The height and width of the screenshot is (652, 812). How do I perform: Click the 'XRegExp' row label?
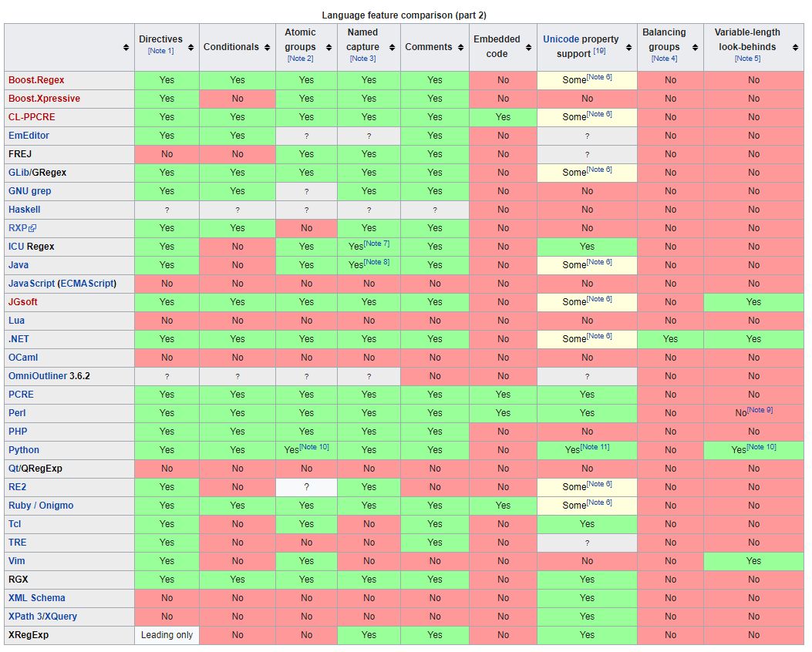29,635
